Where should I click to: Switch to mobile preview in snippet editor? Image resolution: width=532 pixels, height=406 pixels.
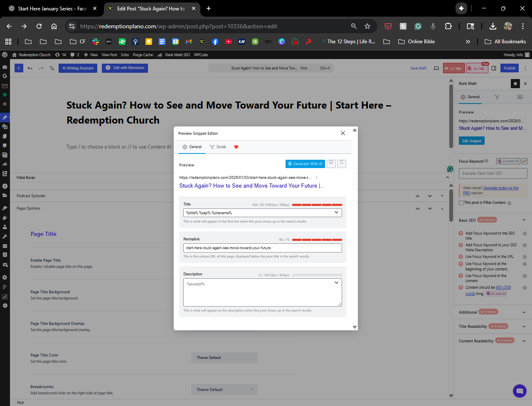click(x=342, y=163)
